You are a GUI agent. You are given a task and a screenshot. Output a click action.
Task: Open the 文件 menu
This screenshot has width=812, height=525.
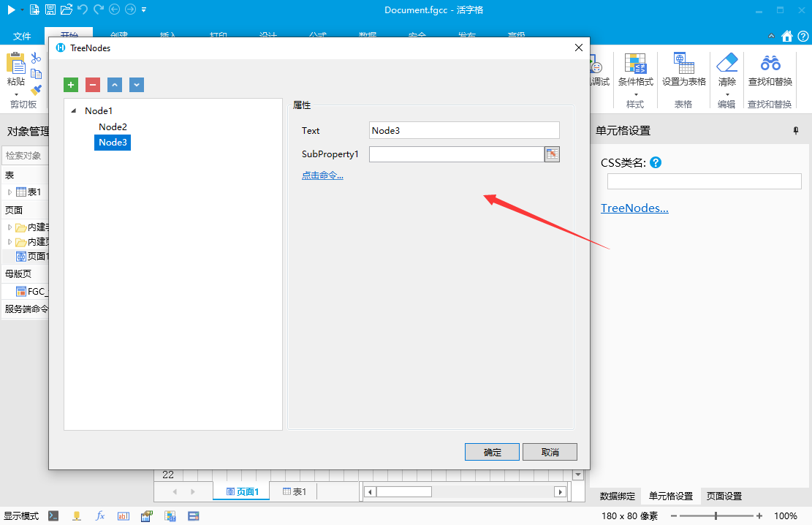[x=22, y=36]
